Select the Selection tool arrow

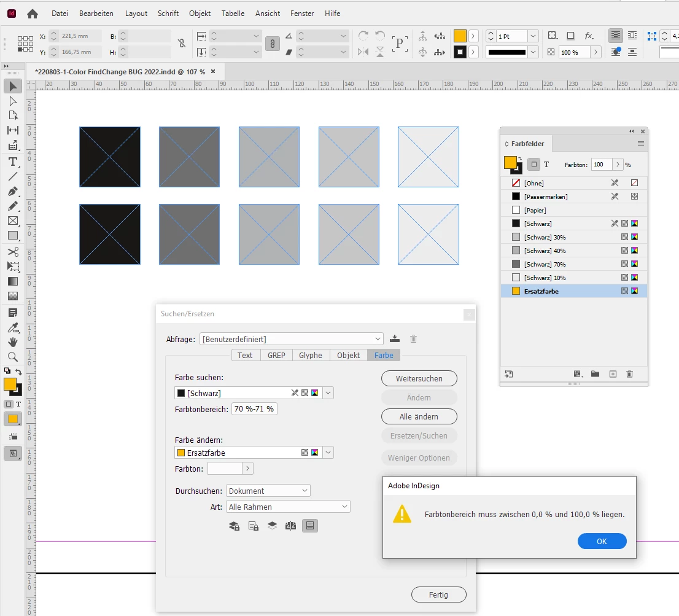tap(13, 86)
